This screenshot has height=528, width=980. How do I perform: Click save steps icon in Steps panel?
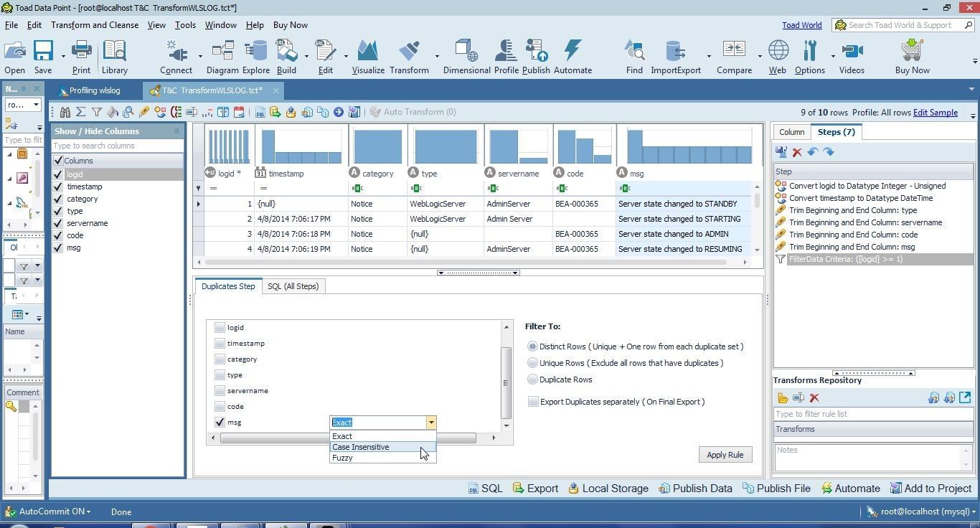pyautogui.click(x=781, y=152)
